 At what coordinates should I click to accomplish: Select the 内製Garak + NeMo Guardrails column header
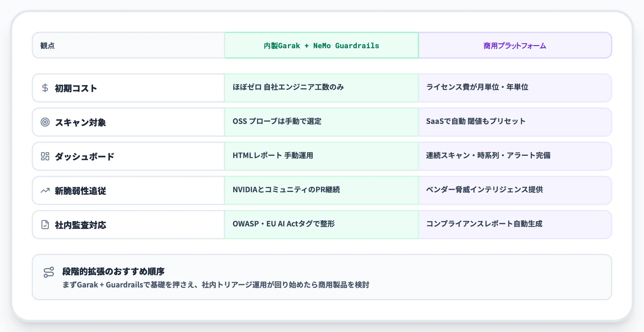[x=321, y=45]
